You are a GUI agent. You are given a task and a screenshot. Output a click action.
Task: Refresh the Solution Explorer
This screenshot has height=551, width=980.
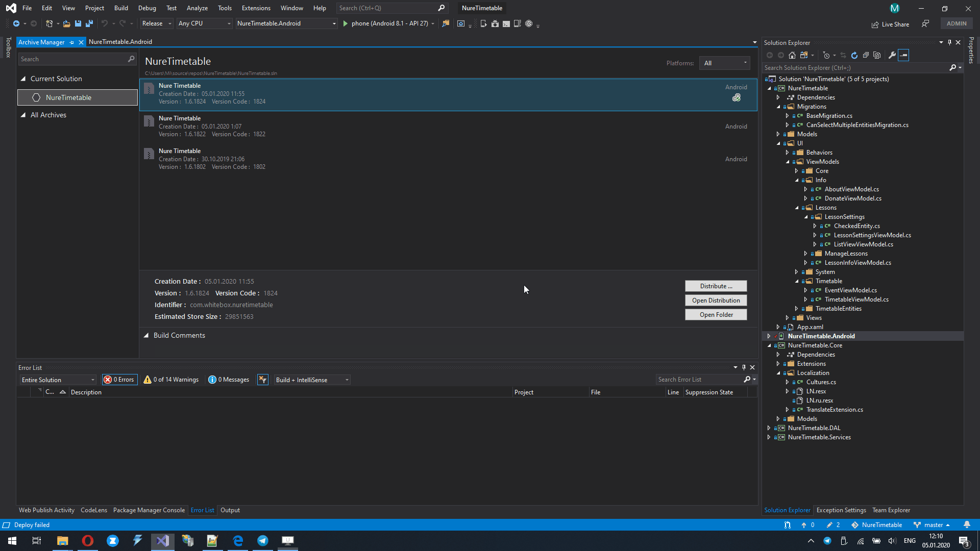(x=854, y=55)
